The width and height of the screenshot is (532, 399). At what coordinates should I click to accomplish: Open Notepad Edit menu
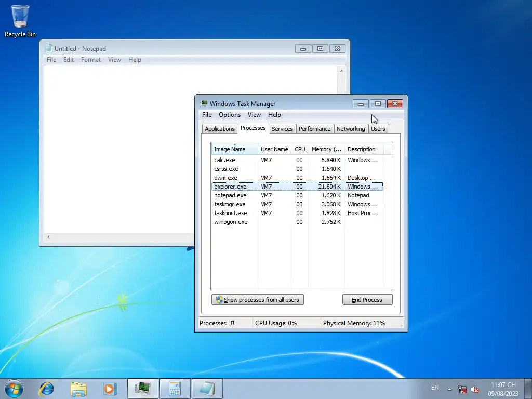(x=69, y=60)
